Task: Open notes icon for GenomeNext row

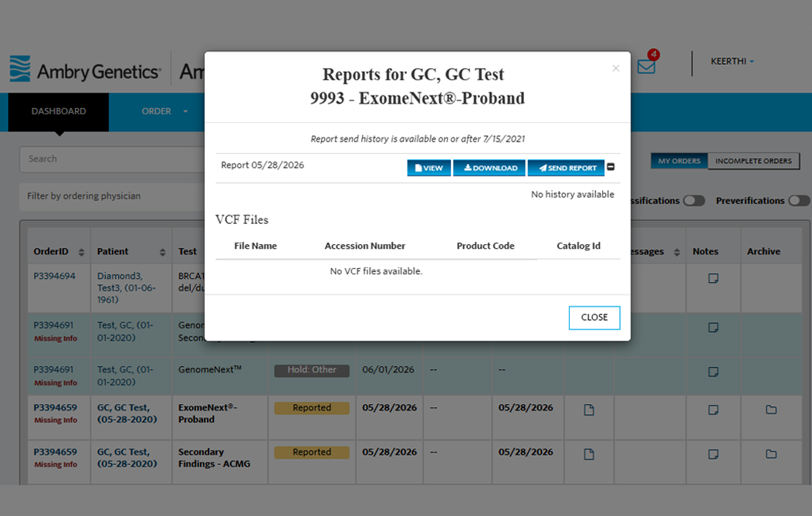Action: [x=713, y=372]
